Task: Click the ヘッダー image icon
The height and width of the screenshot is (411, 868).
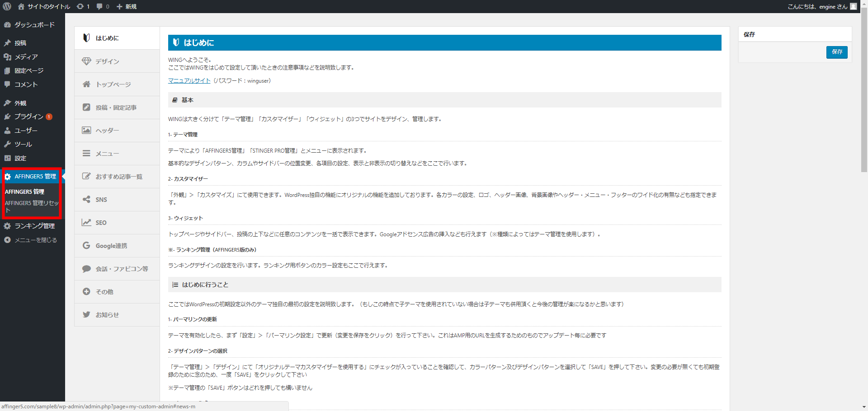Action: pos(86,131)
